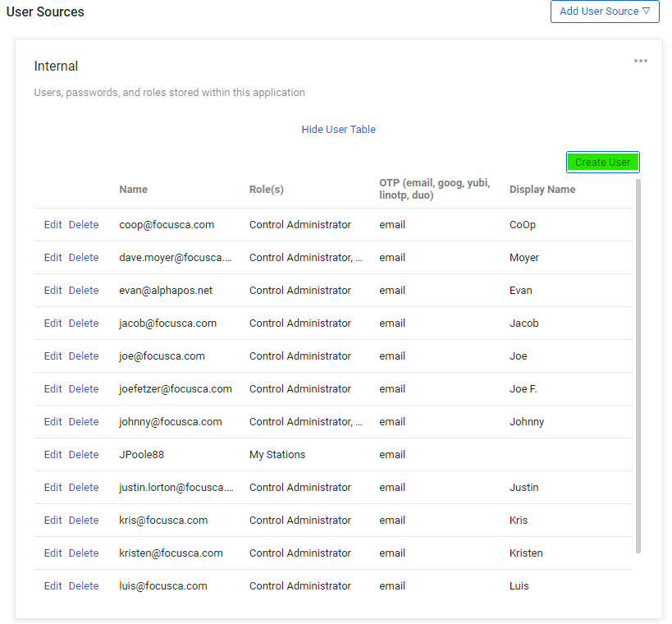Click Hide User Table
This screenshot has height=624, width=672.
pyautogui.click(x=338, y=129)
